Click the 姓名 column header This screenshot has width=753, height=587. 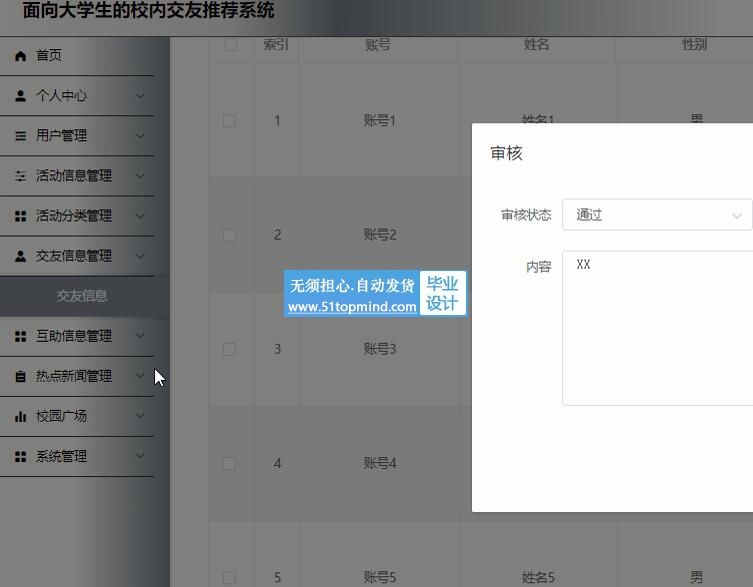pyautogui.click(x=536, y=45)
